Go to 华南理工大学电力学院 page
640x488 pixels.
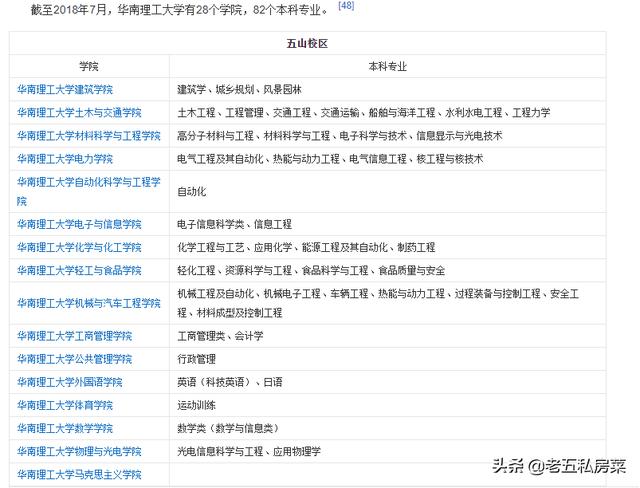tap(65, 158)
